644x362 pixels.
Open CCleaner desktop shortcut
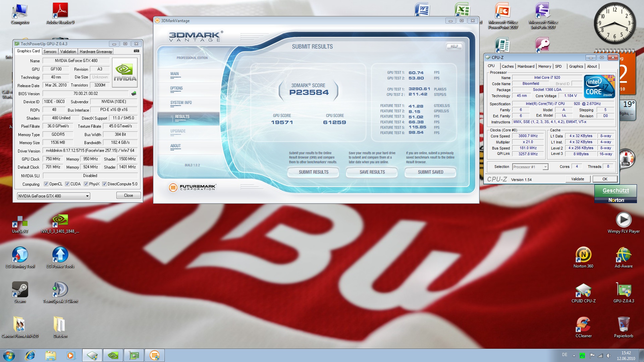[583, 327]
